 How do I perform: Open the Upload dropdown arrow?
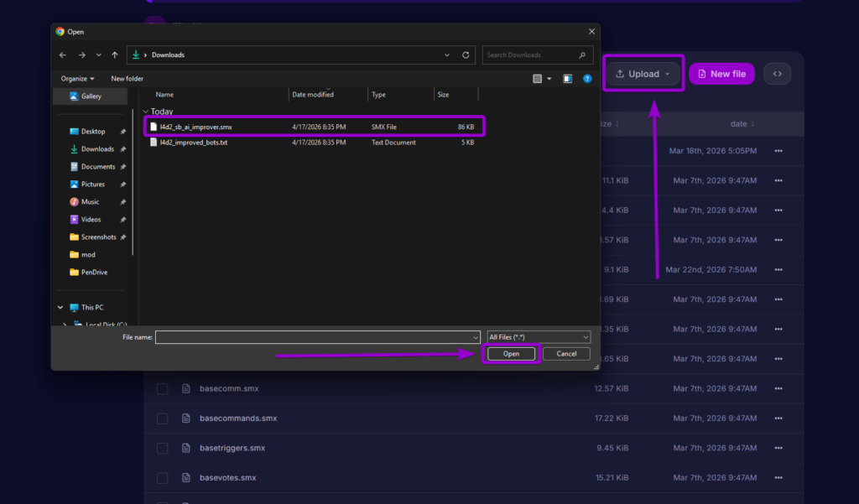[666, 73]
